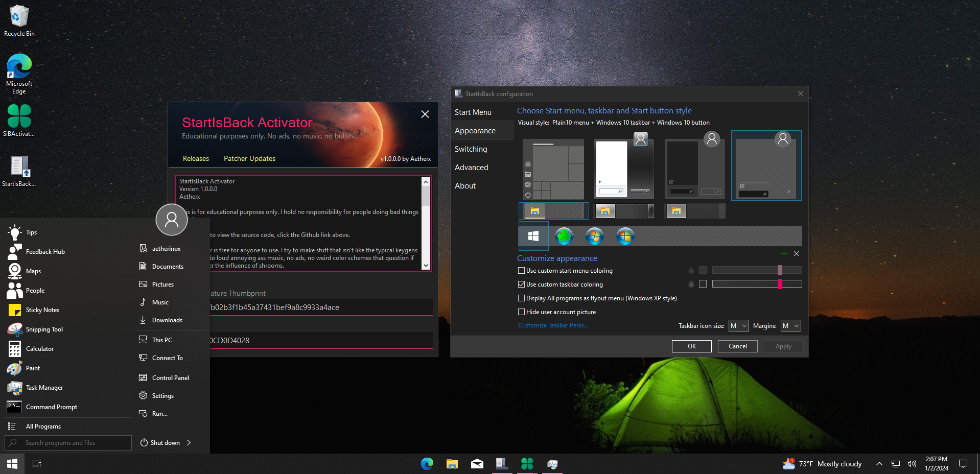The image size is (980, 474).
Task: Open the start menu coloring color swatch
Action: pos(703,270)
